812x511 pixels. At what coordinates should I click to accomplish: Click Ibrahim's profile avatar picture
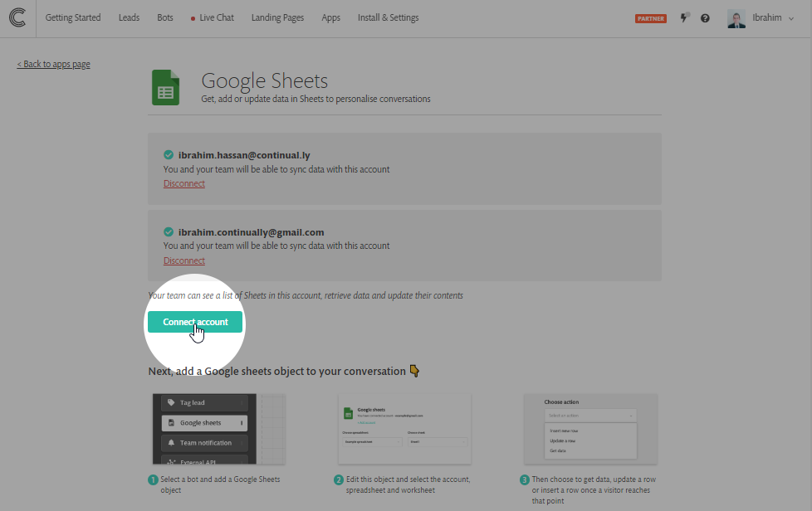point(736,18)
